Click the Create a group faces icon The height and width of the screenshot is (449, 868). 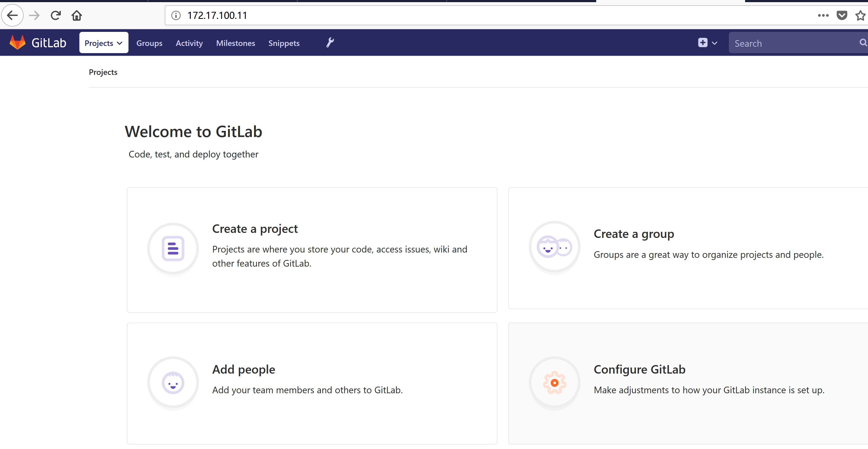pos(554,247)
